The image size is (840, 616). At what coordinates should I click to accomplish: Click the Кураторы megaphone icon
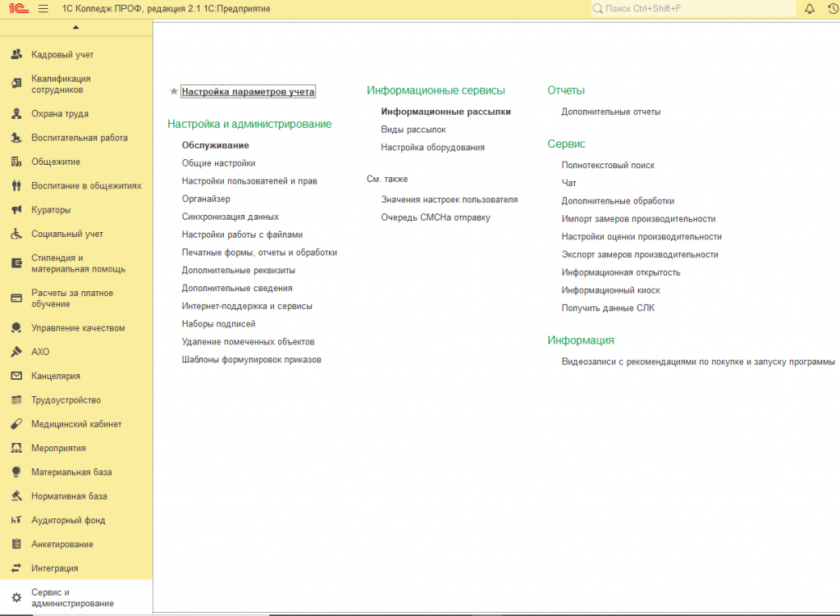[16, 210]
